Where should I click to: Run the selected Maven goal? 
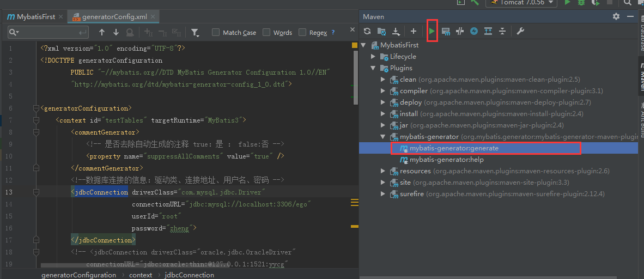point(432,31)
